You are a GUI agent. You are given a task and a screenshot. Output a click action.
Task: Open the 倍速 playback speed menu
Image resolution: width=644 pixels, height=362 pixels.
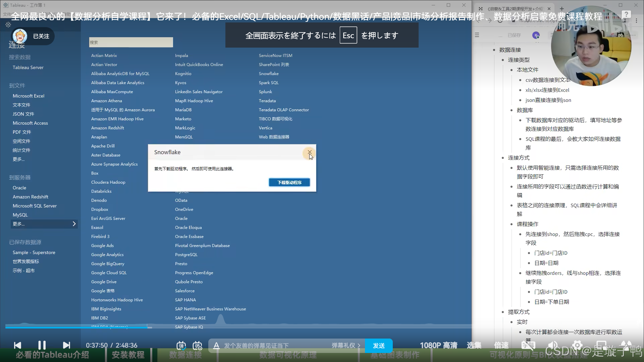(x=501, y=345)
